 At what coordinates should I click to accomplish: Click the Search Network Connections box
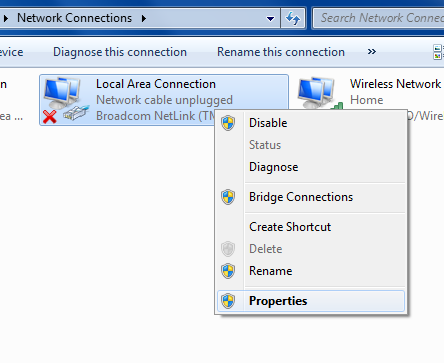379,18
